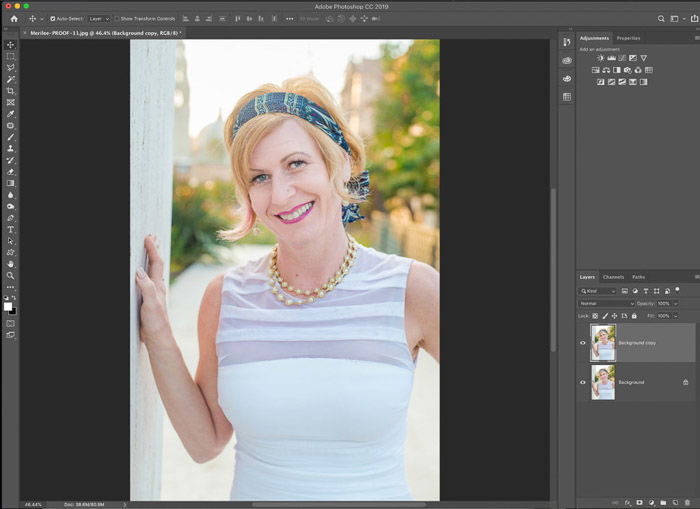Select the Layers tab
The height and width of the screenshot is (509, 700).
587,277
